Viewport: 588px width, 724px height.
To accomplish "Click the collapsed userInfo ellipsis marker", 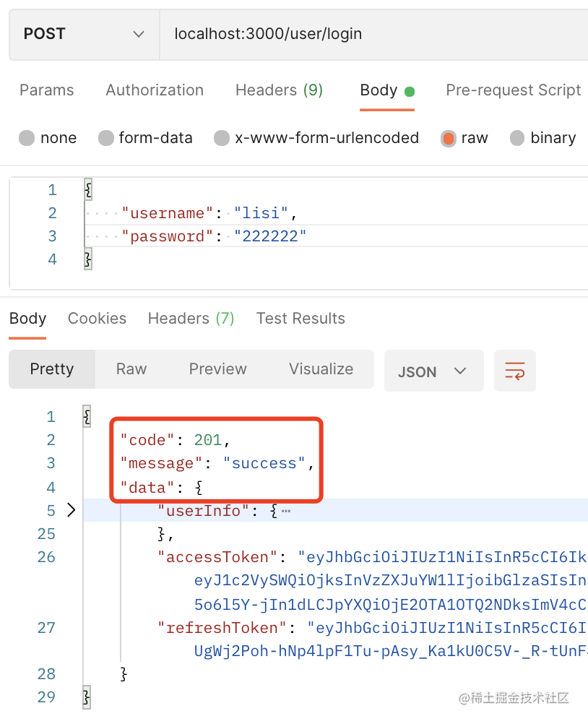I will point(286,511).
